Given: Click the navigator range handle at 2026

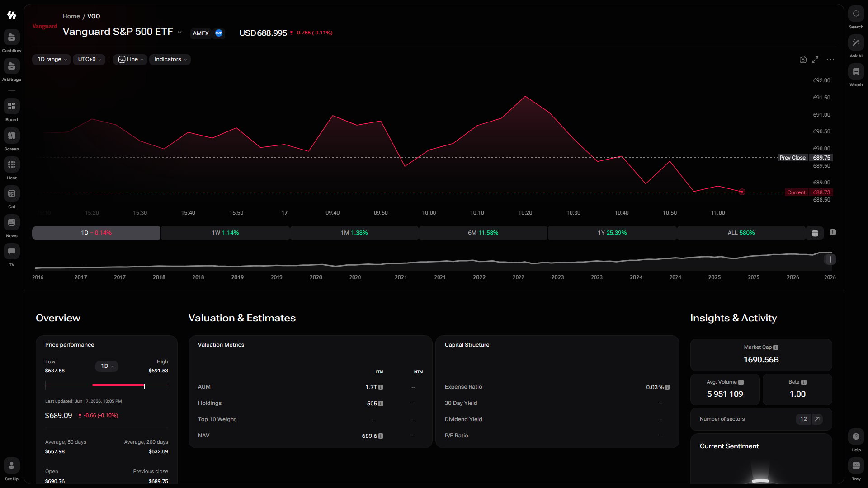Looking at the screenshot, I should click(x=830, y=259).
